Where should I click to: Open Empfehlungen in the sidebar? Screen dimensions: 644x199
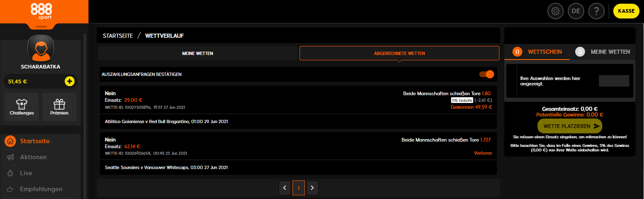41,189
